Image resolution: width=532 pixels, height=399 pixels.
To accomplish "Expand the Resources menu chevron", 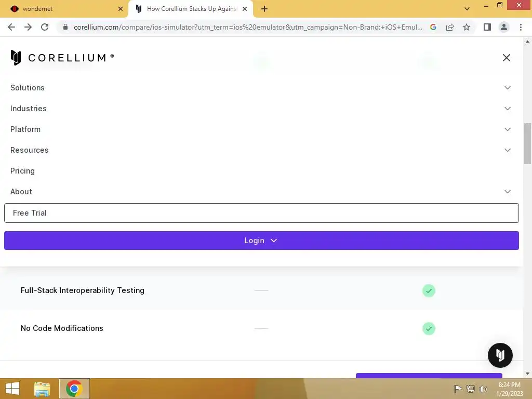I will [x=507, y=150].
